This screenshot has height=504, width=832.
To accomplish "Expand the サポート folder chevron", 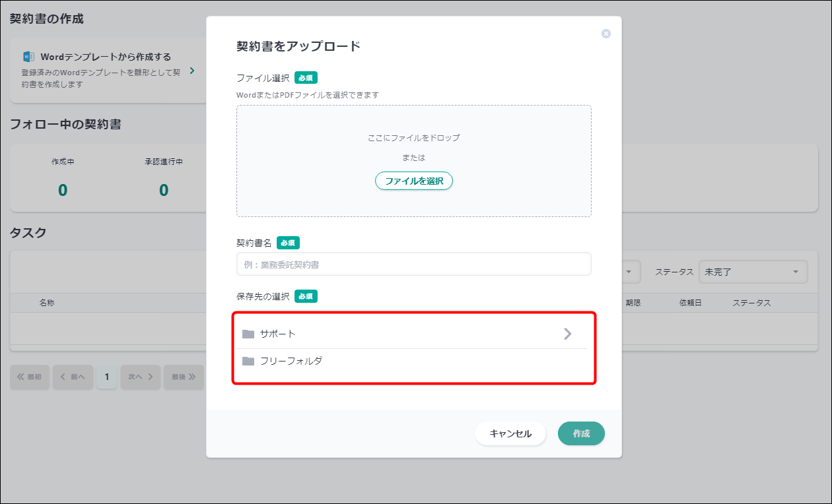I will click(x=567, y=334).
